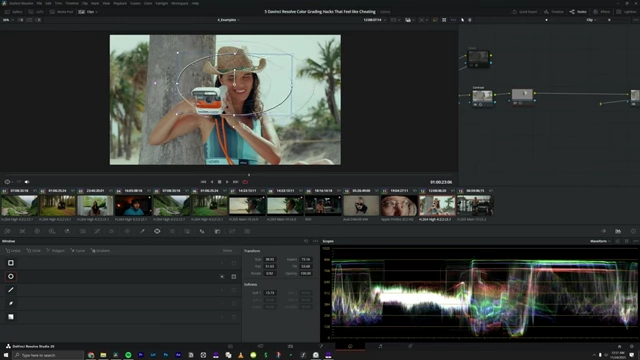Screen dimensions: 640x360
Task: Open the Window palette three-dot options
Action: (x=315, y=241)
